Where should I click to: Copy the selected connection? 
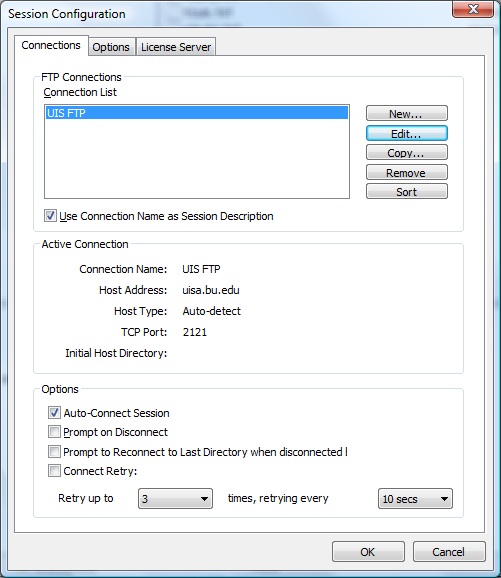[407, 153]
